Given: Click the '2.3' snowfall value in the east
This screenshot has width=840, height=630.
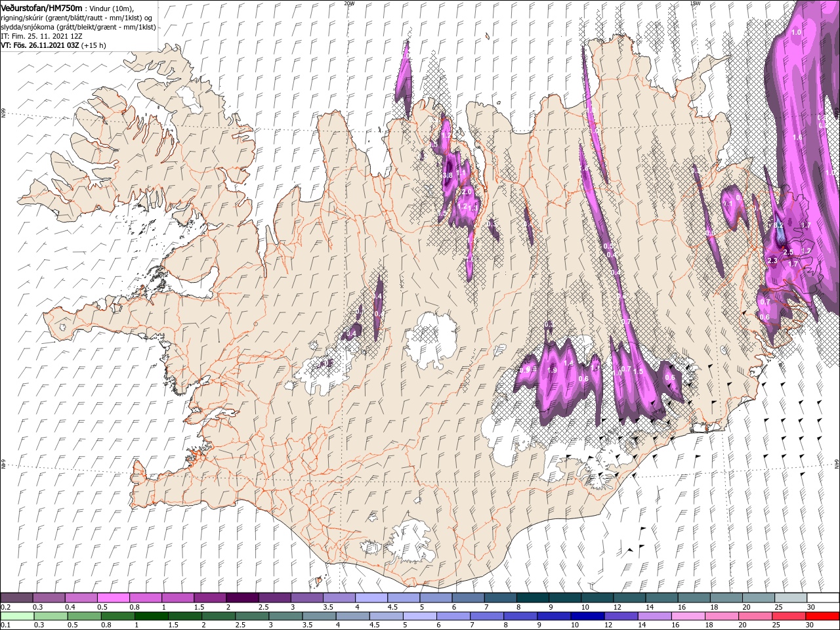Looking at the screenshot, I should tap(772, 261).
